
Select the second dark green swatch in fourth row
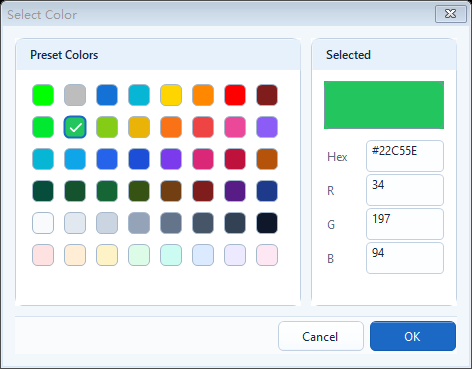(75, 191)
